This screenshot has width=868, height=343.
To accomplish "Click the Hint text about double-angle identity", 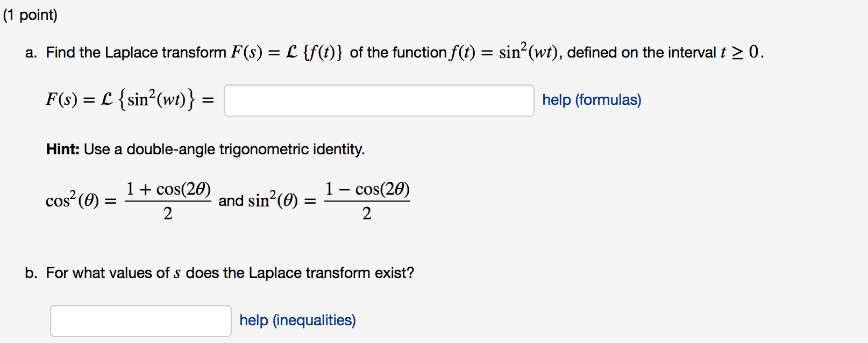I will pos(204,149).
